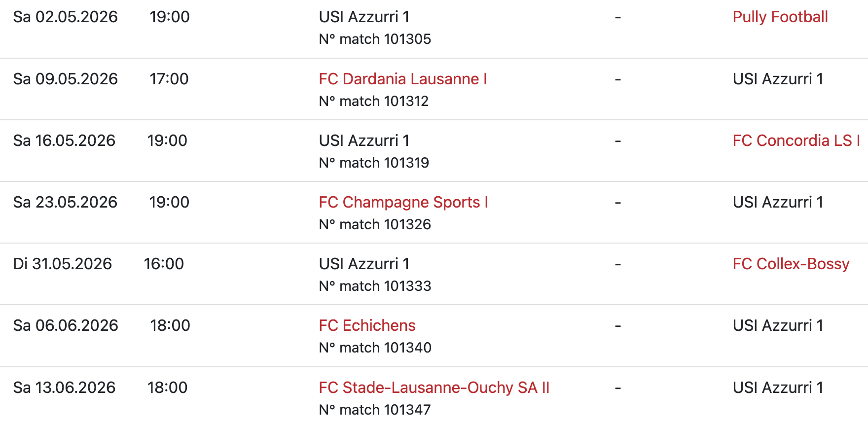Click match number 101347
Screen dimensions: 868x423
(374, 410)
